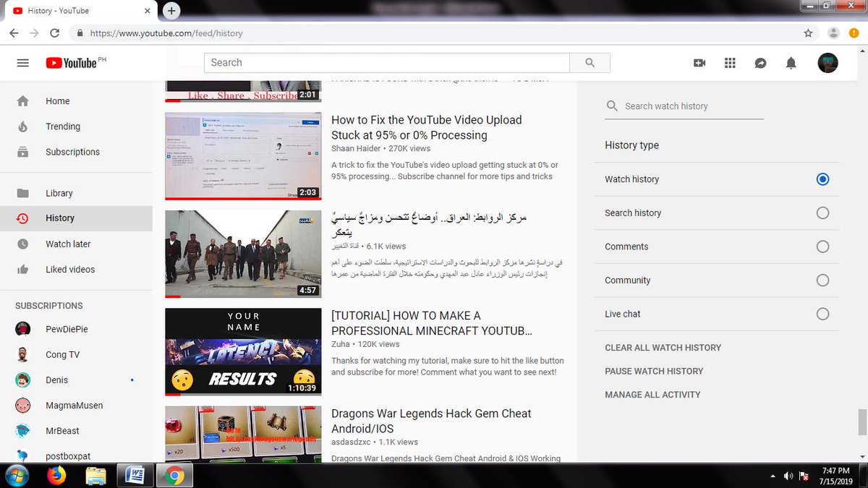
Task: Click CLEAR ALL WATCH HISTORY
Action: tap(663, 348)
